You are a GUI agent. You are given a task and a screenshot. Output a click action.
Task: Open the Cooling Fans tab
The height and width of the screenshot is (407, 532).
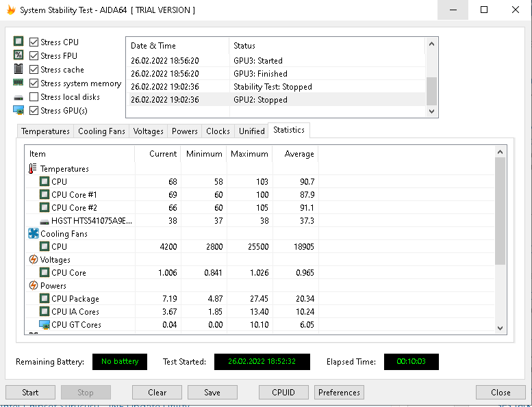(x=101, y=131)
